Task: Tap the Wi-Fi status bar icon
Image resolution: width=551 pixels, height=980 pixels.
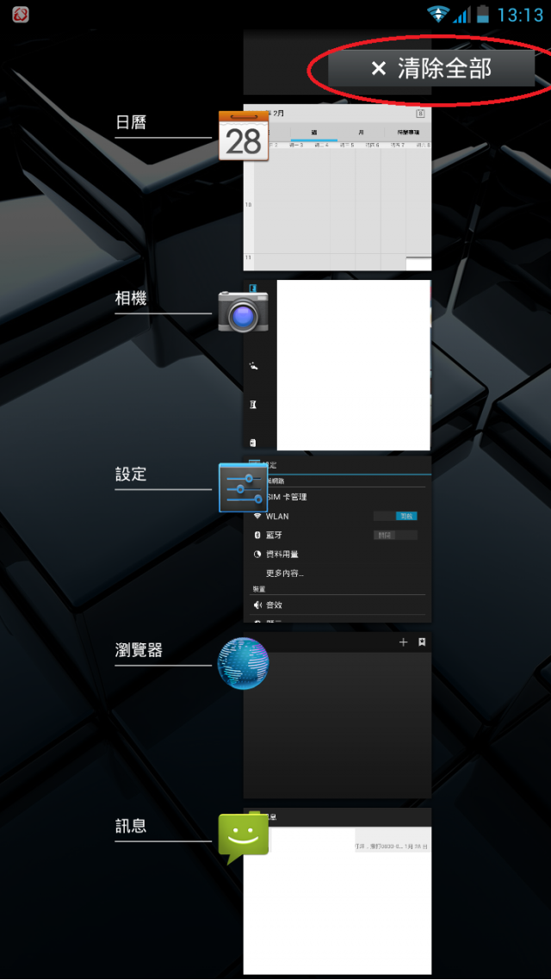Action: [x=438, y=14]
